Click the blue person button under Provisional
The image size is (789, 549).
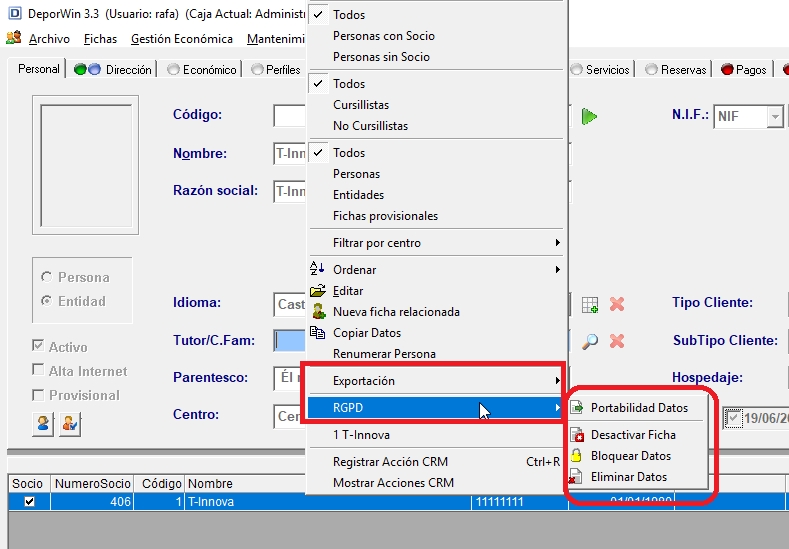coord(43,424)
